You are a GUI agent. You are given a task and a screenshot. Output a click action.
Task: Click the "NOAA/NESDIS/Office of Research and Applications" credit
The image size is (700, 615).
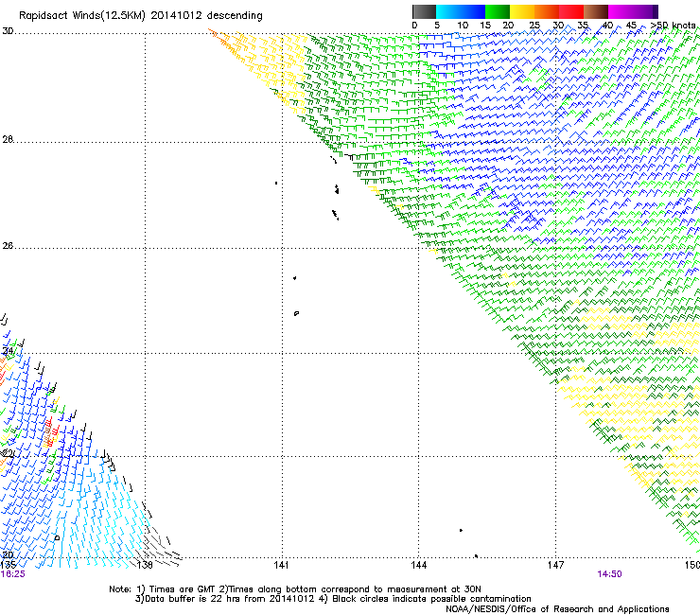pyautogui.click(x=557, y=609)
